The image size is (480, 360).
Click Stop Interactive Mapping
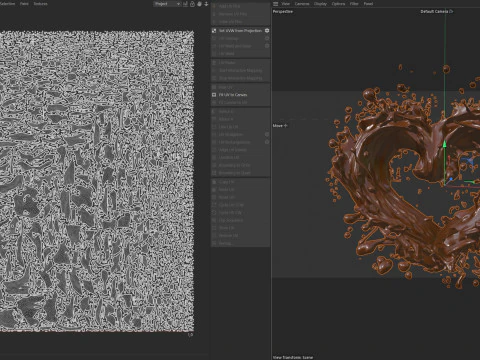[240, 78]
